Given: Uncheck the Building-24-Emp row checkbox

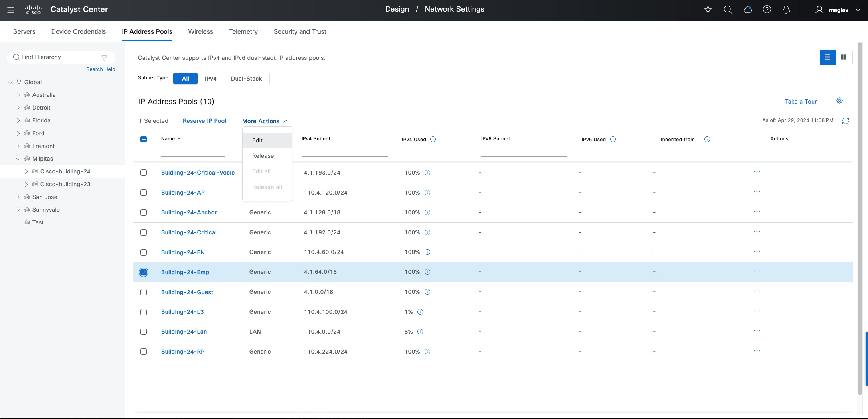Looking at the screenshot, I should pos(144,272).
